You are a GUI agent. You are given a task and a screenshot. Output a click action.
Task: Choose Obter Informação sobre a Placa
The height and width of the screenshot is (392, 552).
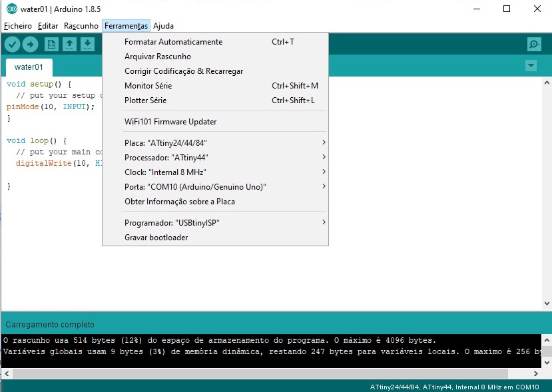(215, 202)
